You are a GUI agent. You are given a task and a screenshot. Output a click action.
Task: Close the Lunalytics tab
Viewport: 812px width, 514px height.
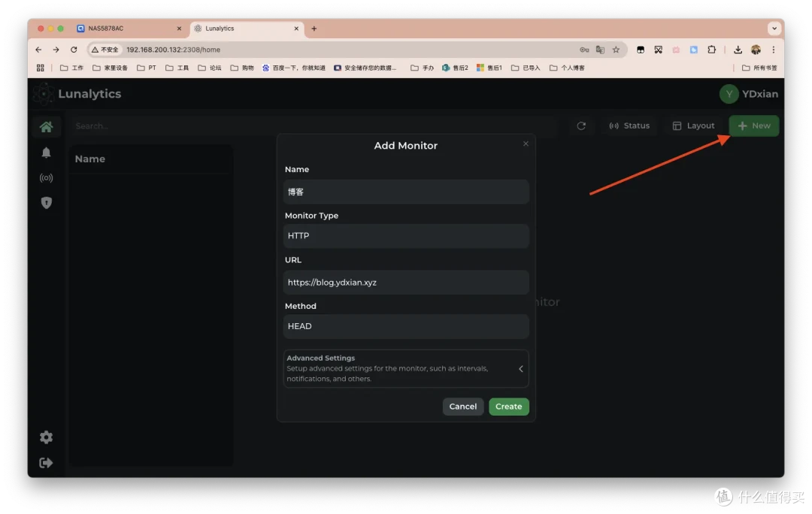[296, 29]
